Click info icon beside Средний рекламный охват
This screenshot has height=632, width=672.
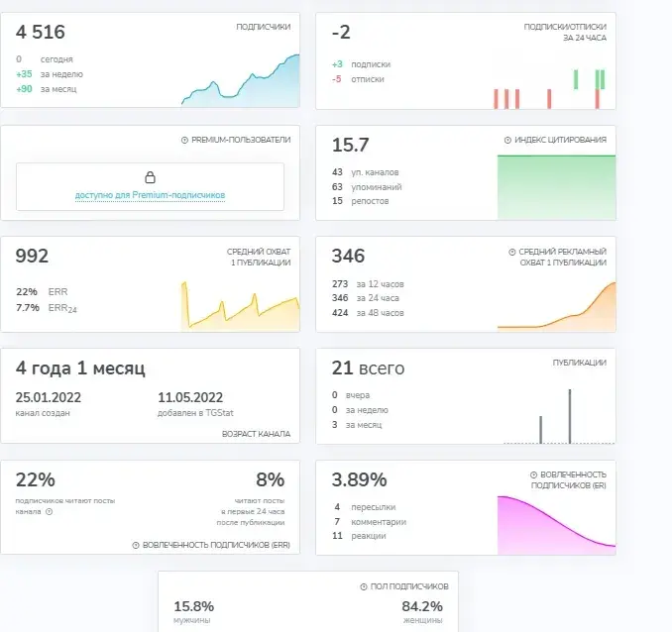(x=511, y=252)
